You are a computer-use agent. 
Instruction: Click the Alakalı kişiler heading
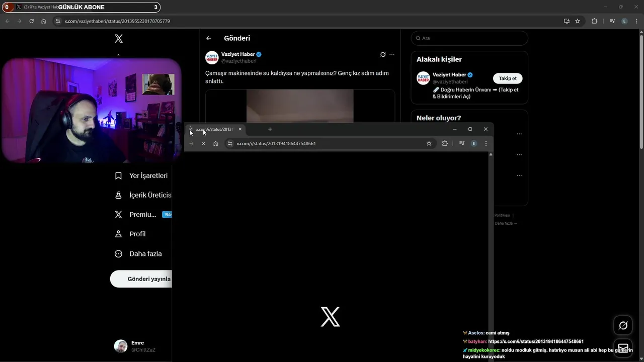pos(439,59)
